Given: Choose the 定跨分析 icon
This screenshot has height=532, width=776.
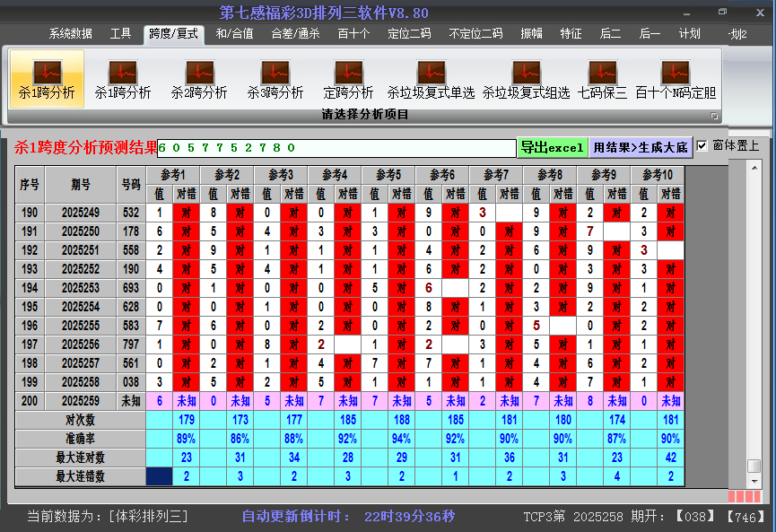Looking at the screenshot, I should (348, 79).
